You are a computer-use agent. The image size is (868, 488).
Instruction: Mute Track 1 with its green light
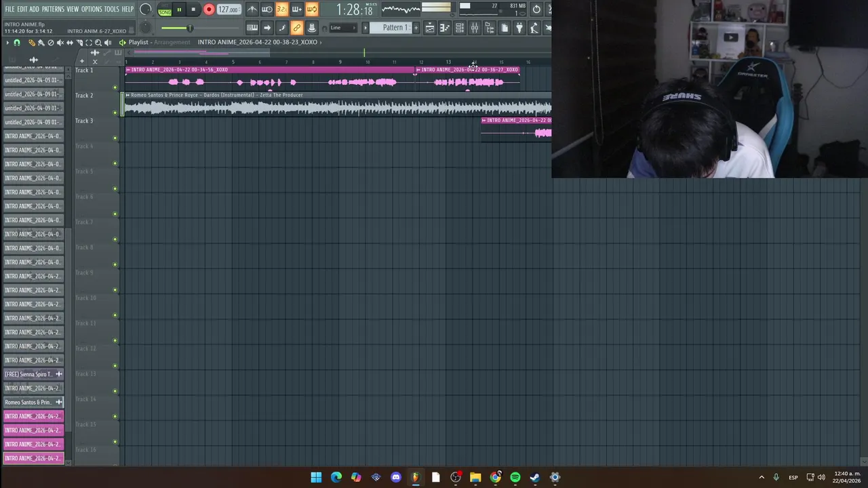(x=115, y=87)
